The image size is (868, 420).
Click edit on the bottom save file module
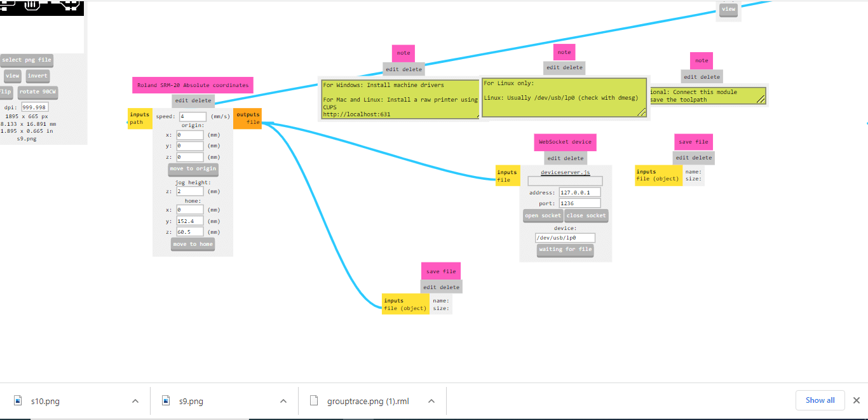pyautogui.click(x=430, y=287)
